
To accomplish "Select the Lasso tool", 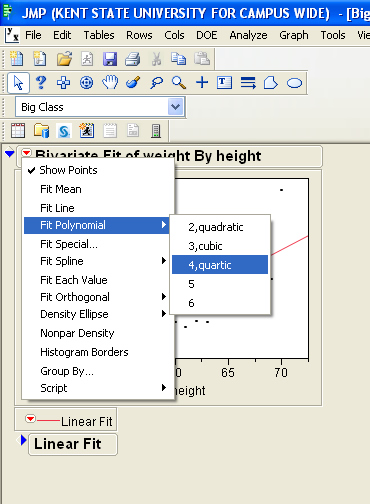I will (x=156, y=82).
